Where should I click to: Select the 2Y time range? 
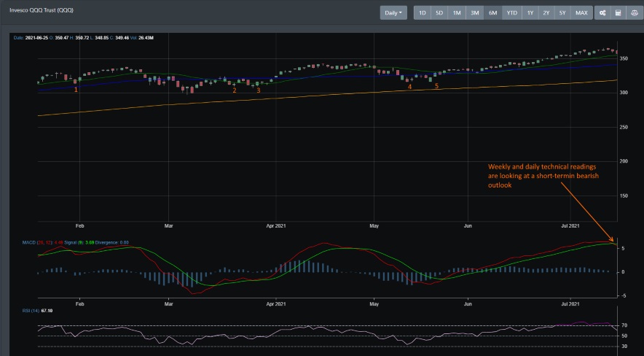(x=546, y=12)
